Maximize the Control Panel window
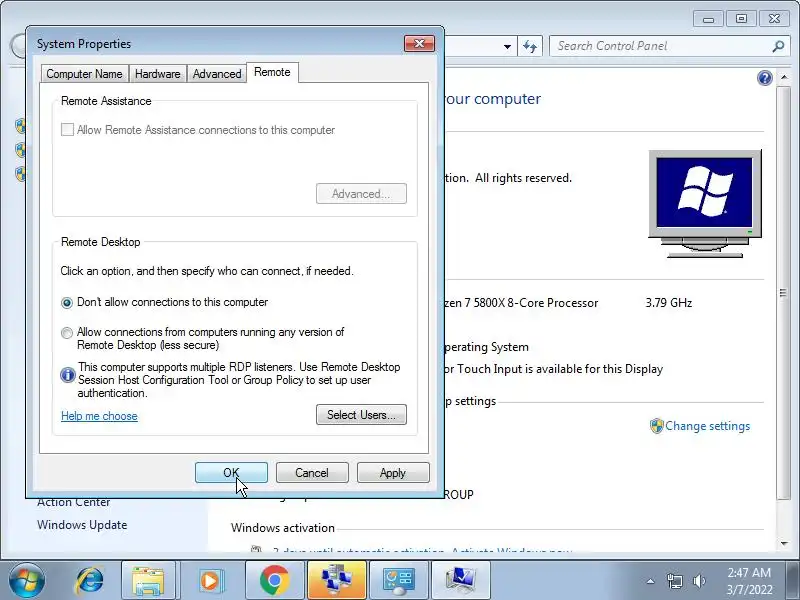 coord(741,19)
